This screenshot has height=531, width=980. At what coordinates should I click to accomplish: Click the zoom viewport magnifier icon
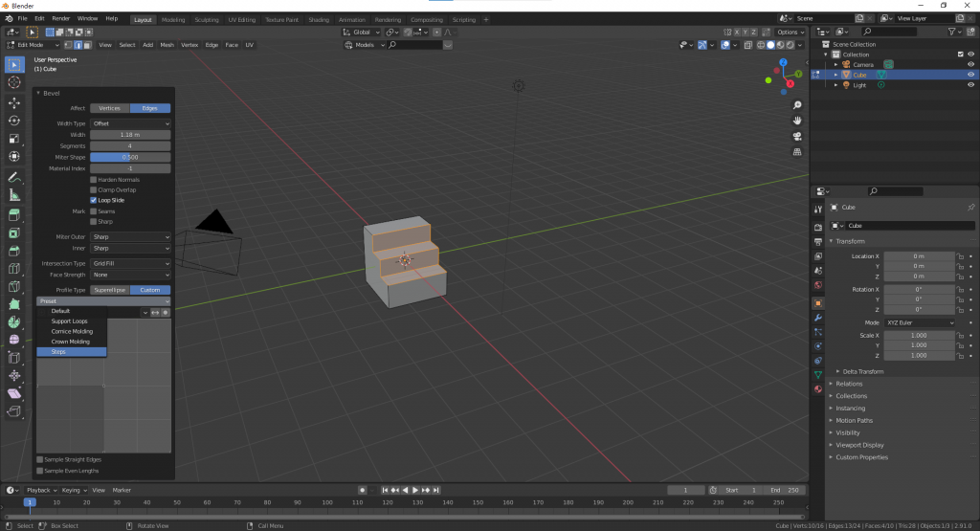[797, 105]
